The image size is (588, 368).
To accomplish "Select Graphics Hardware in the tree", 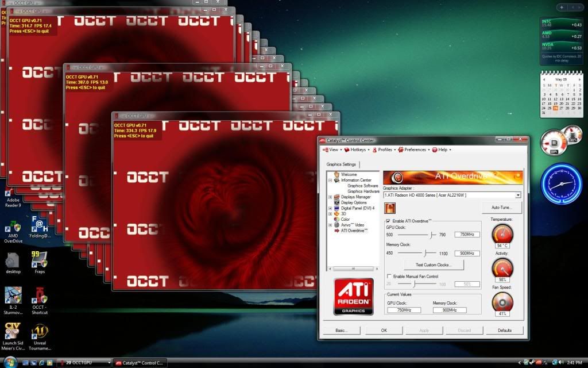I will (x=363, y=191).
